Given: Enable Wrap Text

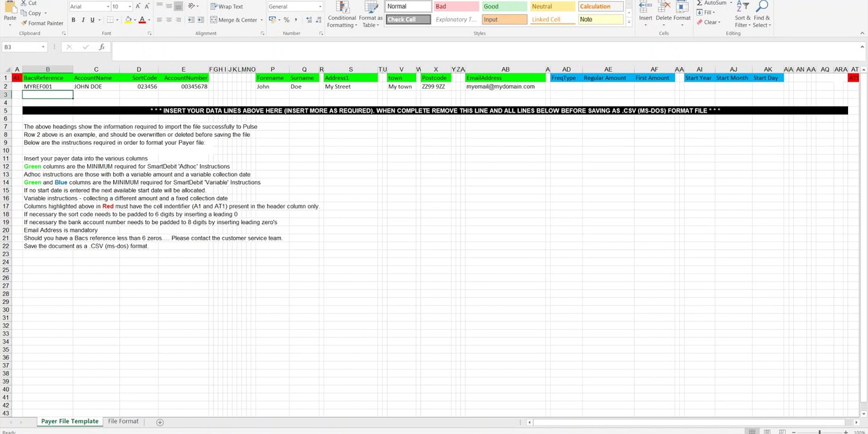Looking at the screenshot, I should 227,7.
